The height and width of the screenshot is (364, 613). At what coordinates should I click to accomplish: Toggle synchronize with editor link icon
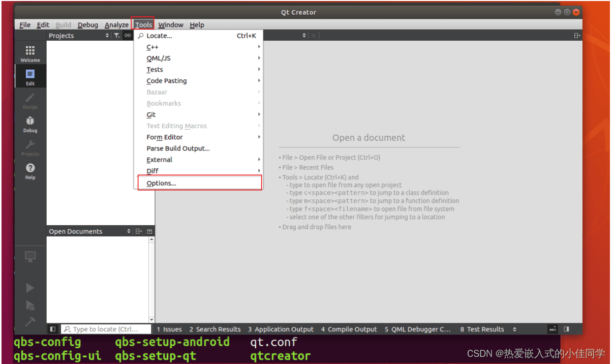(128, 36)
